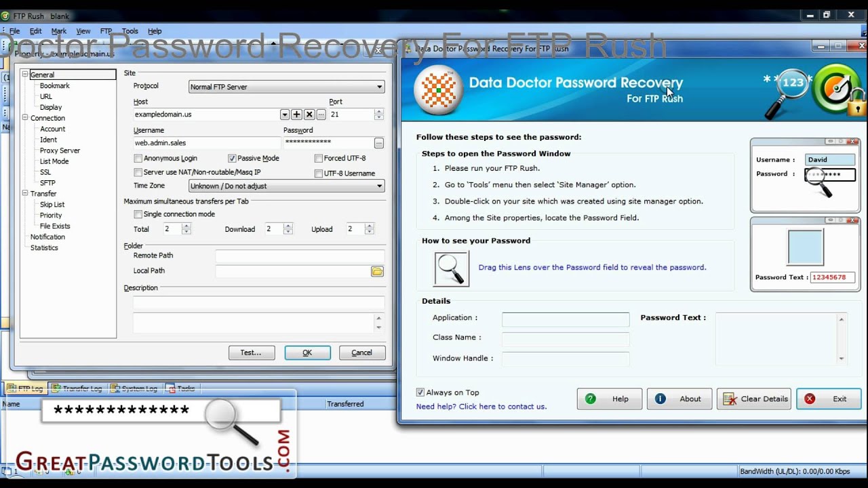The width and height of the screenshot is (868, 488).
Task: Open the Time Zone dropdown
Action: click(379, 186)
